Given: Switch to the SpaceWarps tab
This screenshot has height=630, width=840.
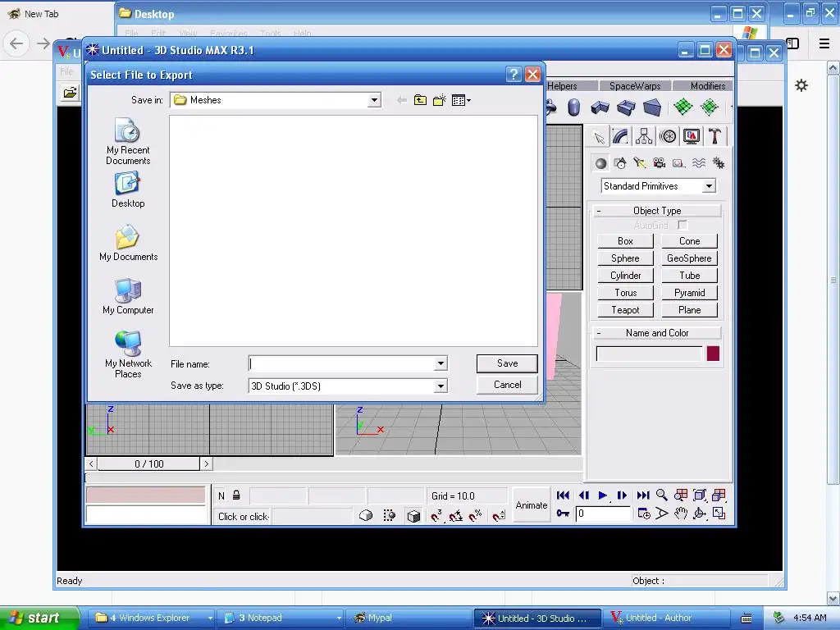Looking at the screenshot, I should [x=635, y=85].
